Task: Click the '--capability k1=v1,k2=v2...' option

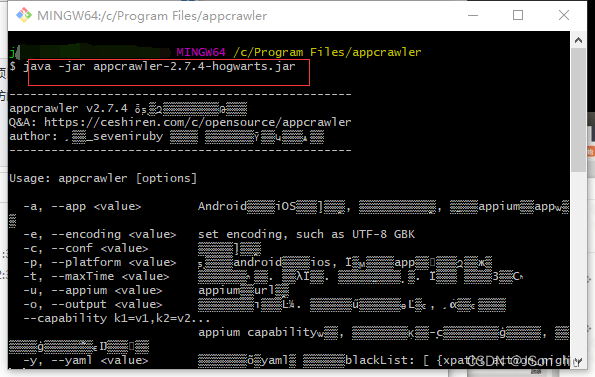Action: point(116,318)
